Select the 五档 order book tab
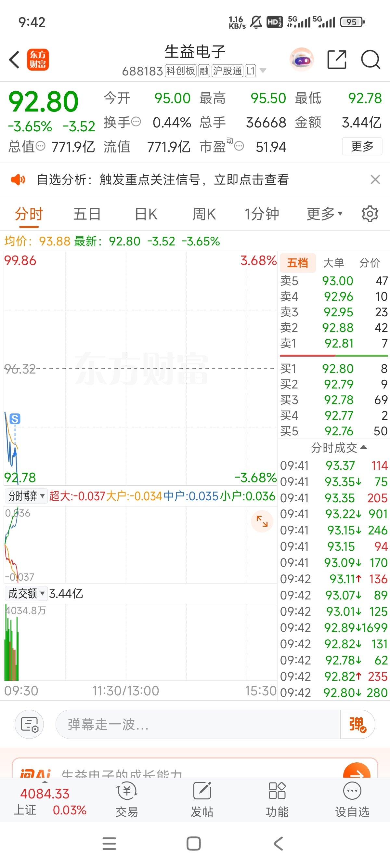Screen dimensions: 390x868 coord(298,263)
